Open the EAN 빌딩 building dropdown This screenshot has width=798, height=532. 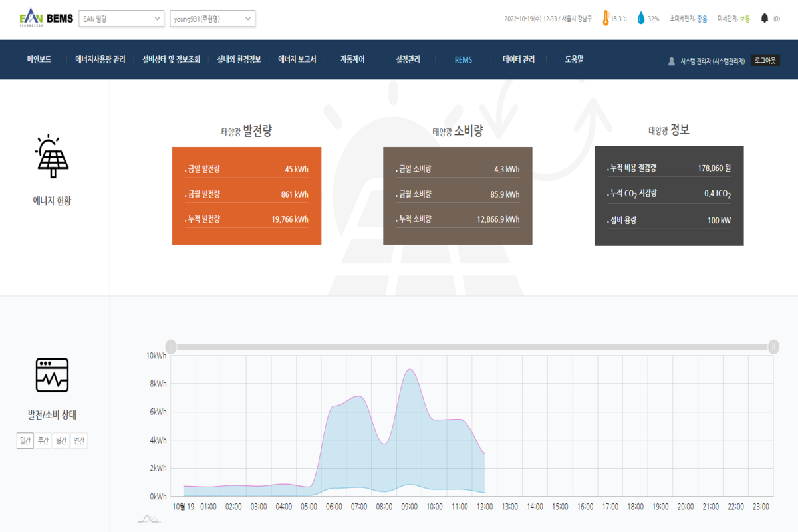[121, 19]
